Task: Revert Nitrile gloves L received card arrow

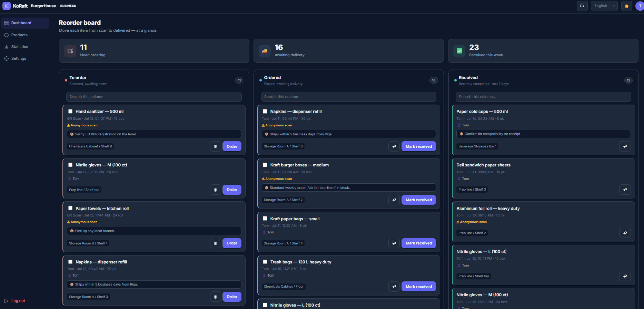Action: tap(625, 276)
